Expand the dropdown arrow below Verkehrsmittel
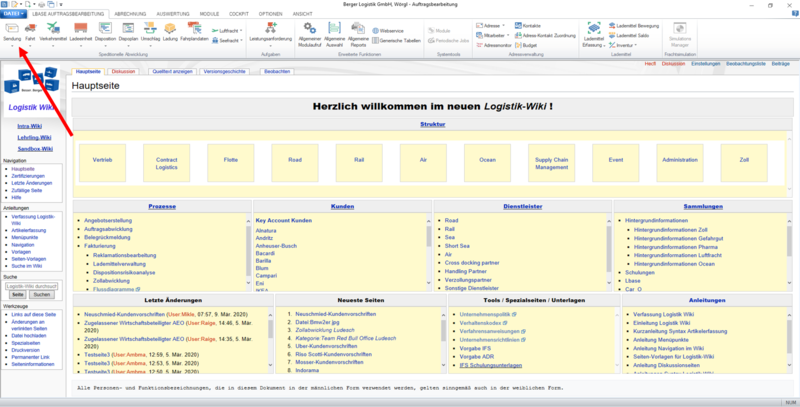The width and height of the screenshot is (800, 407). [x=53, y=45]
